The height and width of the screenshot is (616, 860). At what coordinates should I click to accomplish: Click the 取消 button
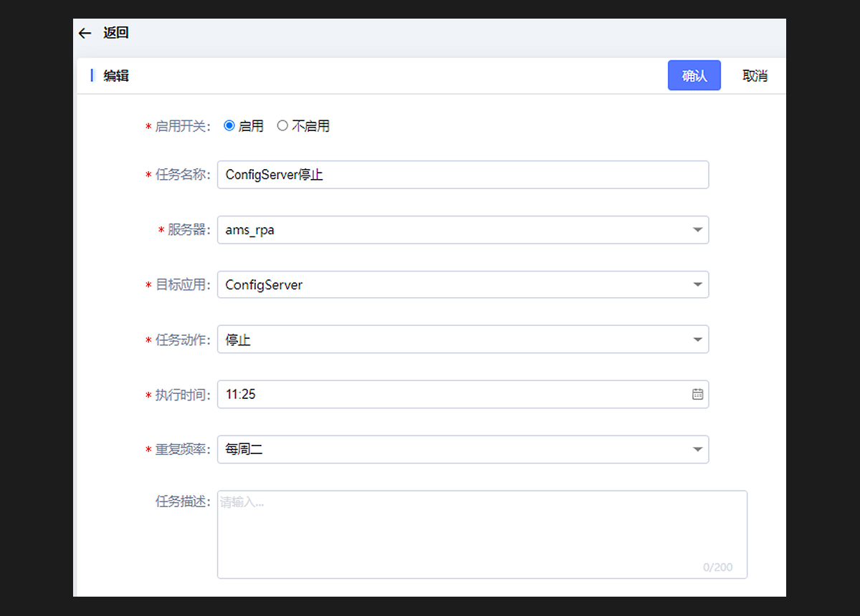pos(755,75)
